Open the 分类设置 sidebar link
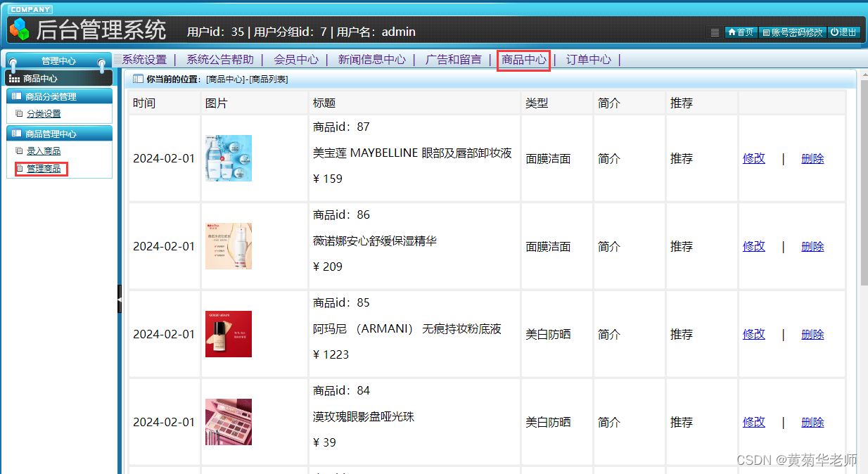The width and height of the screenshot is (868, 474). (44, 113)
